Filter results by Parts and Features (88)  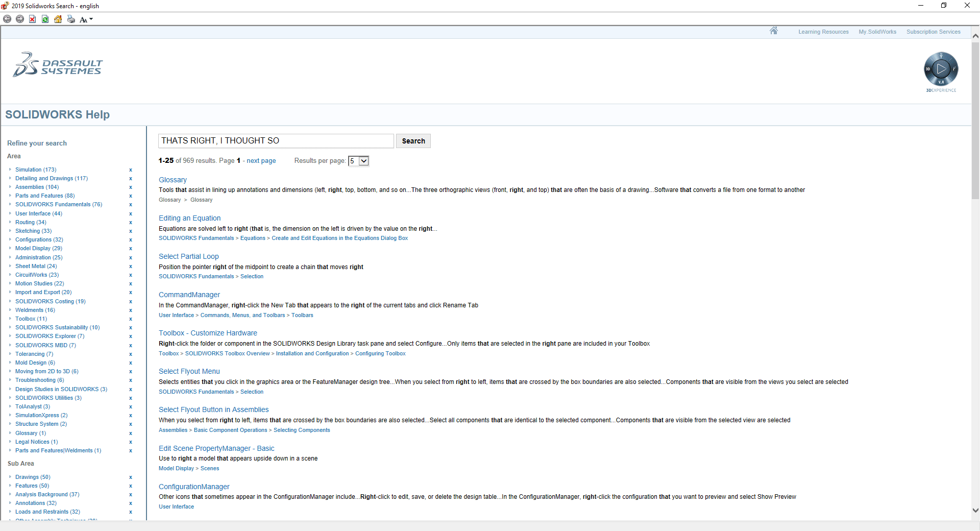coord(45,196)
